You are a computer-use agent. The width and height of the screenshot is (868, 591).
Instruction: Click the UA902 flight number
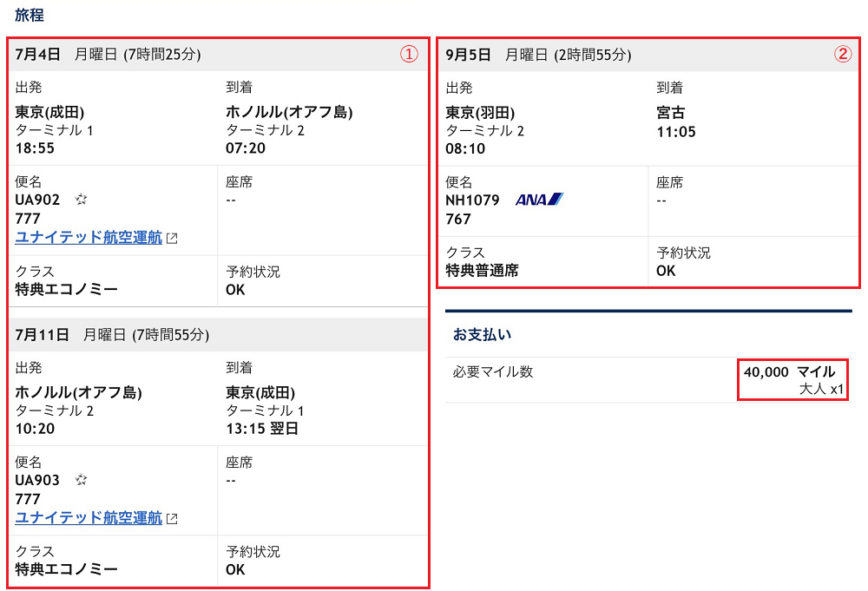pyautogui.click(x=37, y=200)
